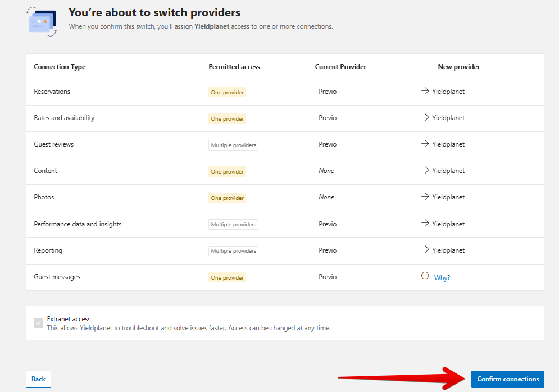This screenshot has height=392, width=559.
Task: Click the "Current Provider" column header
Action: pos(340,67)
